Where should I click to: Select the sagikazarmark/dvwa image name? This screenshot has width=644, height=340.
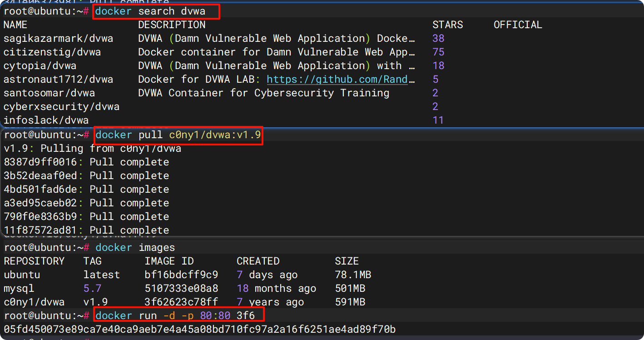(58, 39)
